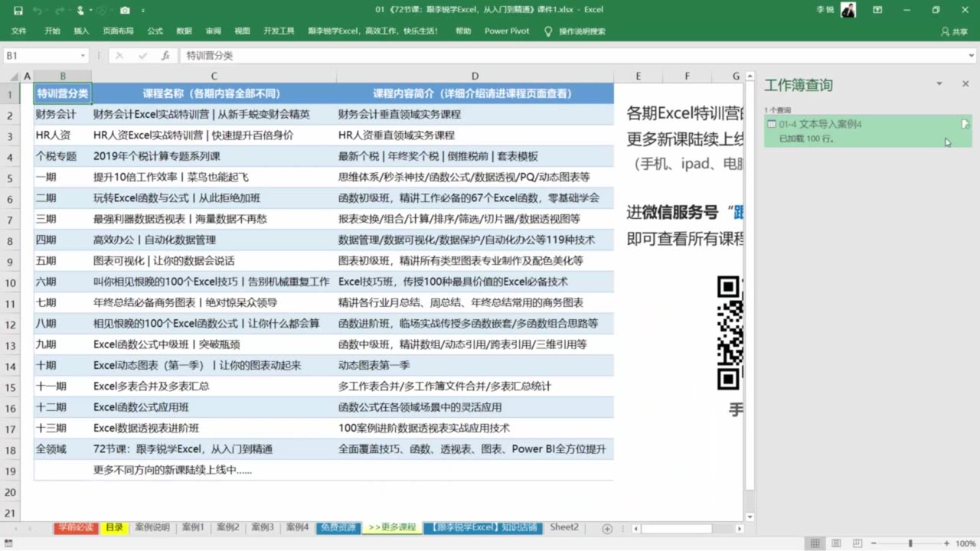Image resolution: width=980 pixels, height=551 pixels.
Task: Redo the action in quick access toolbar
Action: point(59,11)
